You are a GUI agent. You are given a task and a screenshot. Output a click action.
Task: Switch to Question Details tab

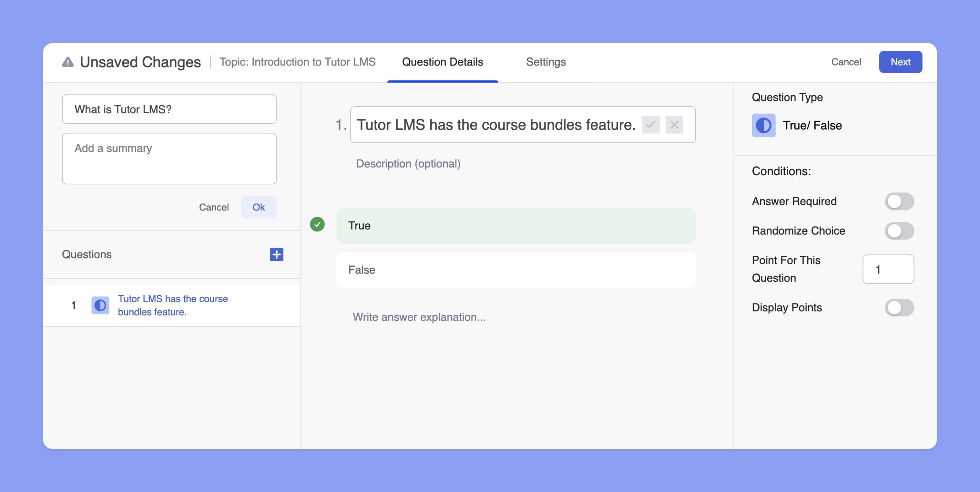click(443, 62)
